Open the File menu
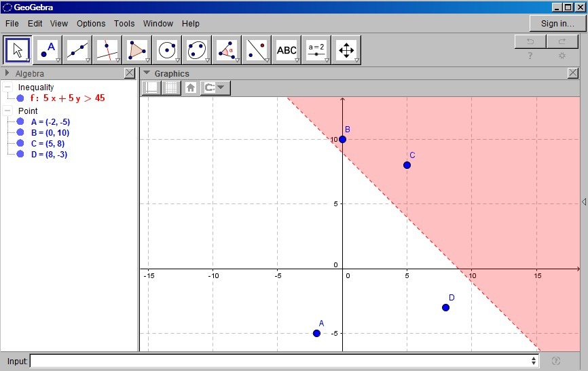Image resolution: width=588 pixels, height=371 pixels. tap(12, 24)
